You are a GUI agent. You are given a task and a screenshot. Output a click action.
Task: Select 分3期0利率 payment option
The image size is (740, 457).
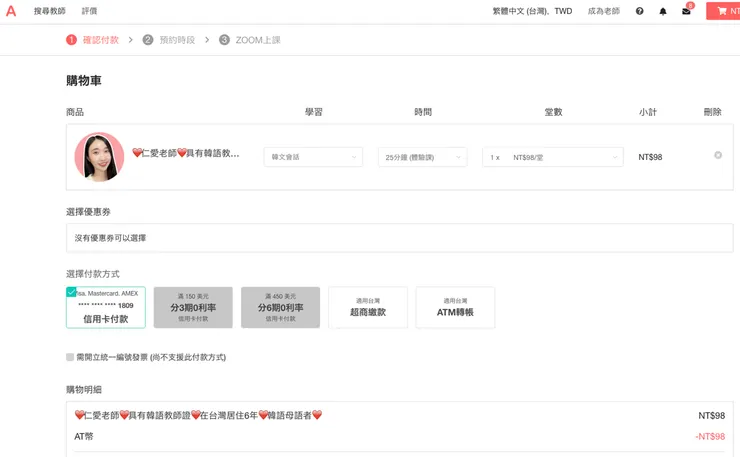tap(193, 307)
